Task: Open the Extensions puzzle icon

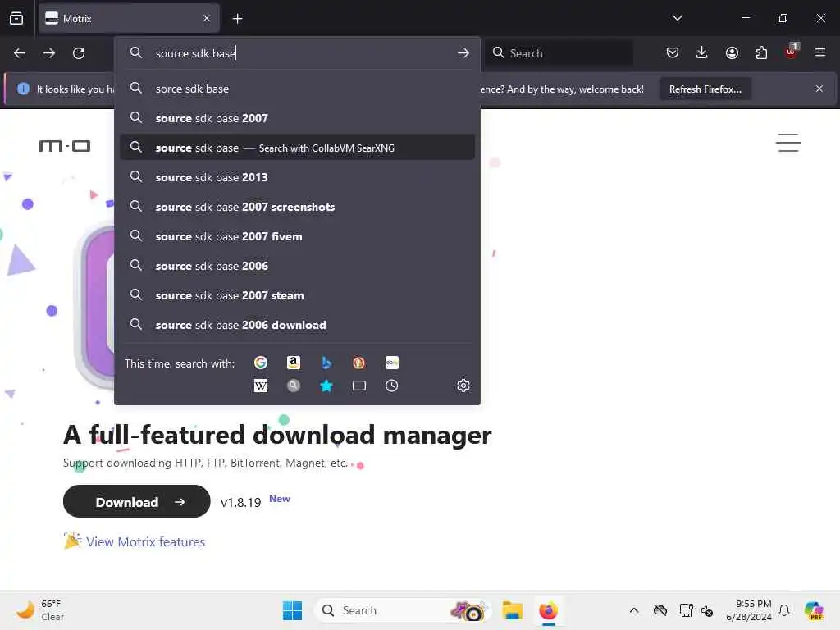Action: pyautogui.click(x=761, y=52)
